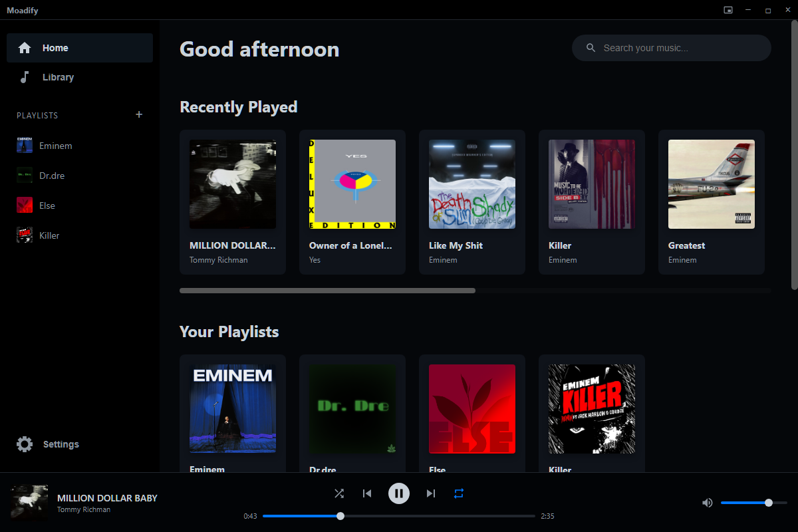Viewport: 798px width, 532px height.
Task: Open the Home label in the sidebar
Action: click(55, 48)
